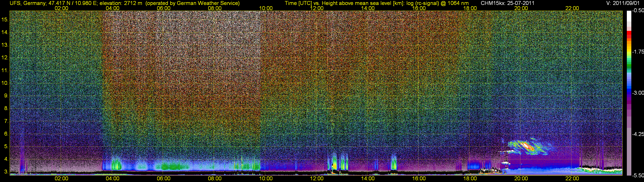This screenshot has height=182, width=644.
Task: Pick the '14.' height axis label
Action: click(x=5, y=32)
